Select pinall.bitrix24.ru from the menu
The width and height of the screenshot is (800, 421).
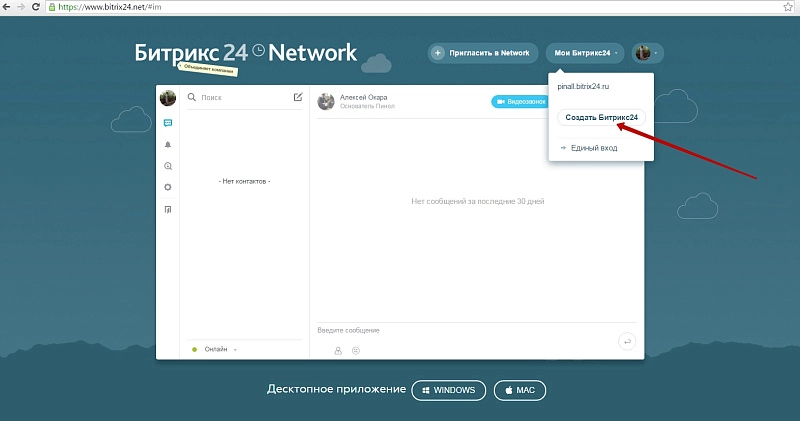click(584, 87)
